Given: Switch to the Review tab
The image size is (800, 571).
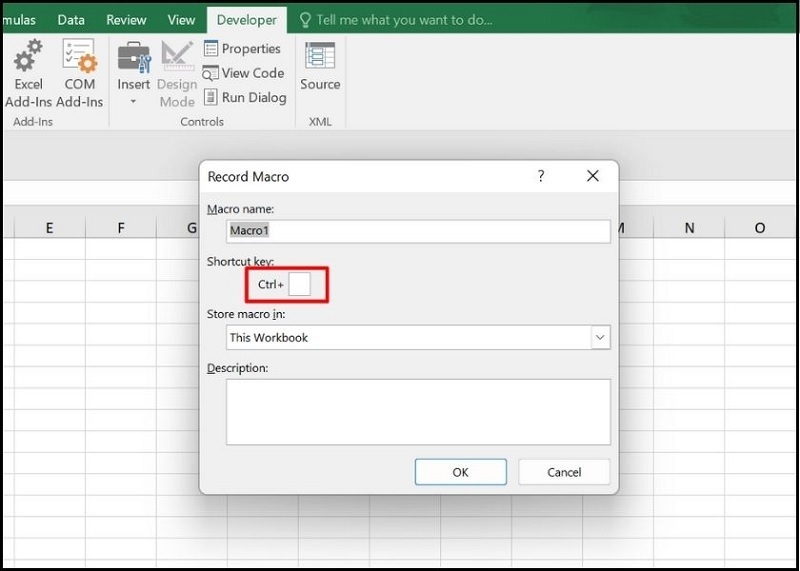Looking at the screenshot, I should click(126, 20).
